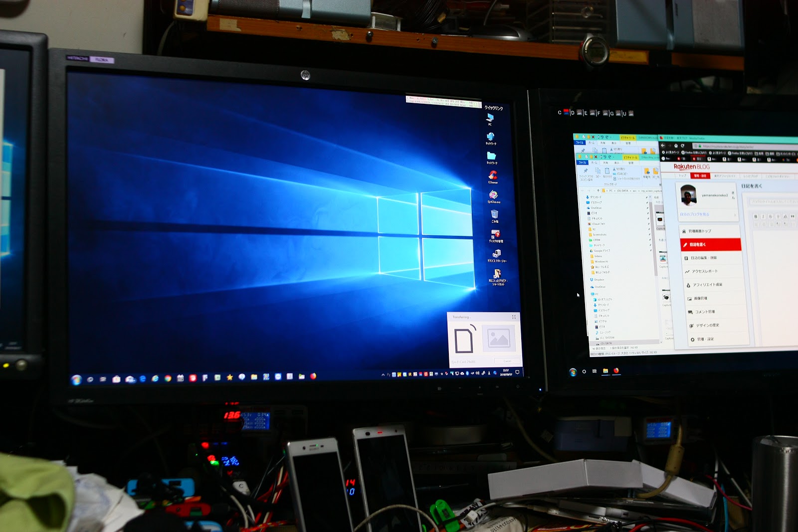The height and width of the screenshot is (532, 798).
Task: Open the Recycle Bin desktop icon
Action: 494,214
